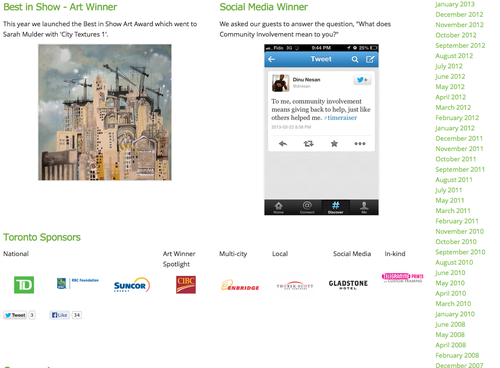Tap the Me profile icon in tab bar
This screenshot has width=500, height=368.
(x=364, y=207)
